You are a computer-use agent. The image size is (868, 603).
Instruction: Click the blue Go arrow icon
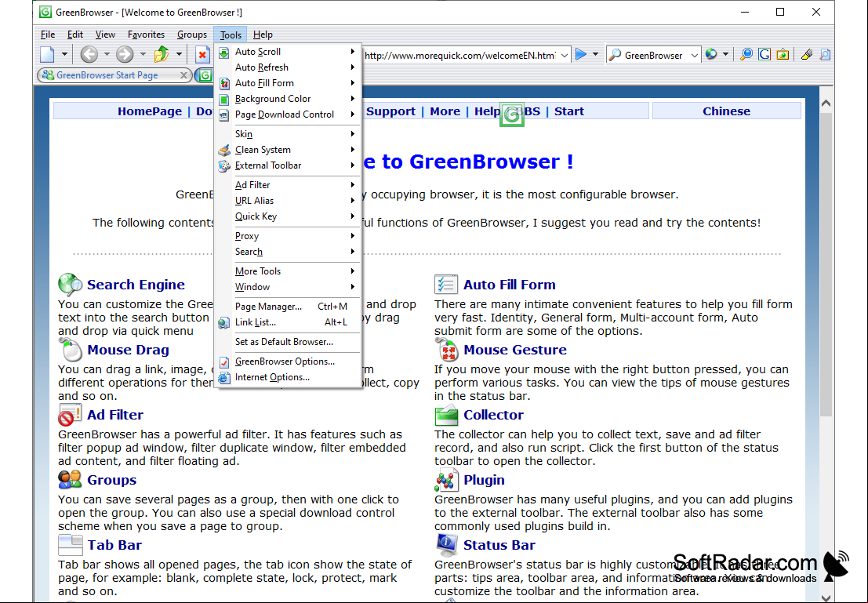581,54
